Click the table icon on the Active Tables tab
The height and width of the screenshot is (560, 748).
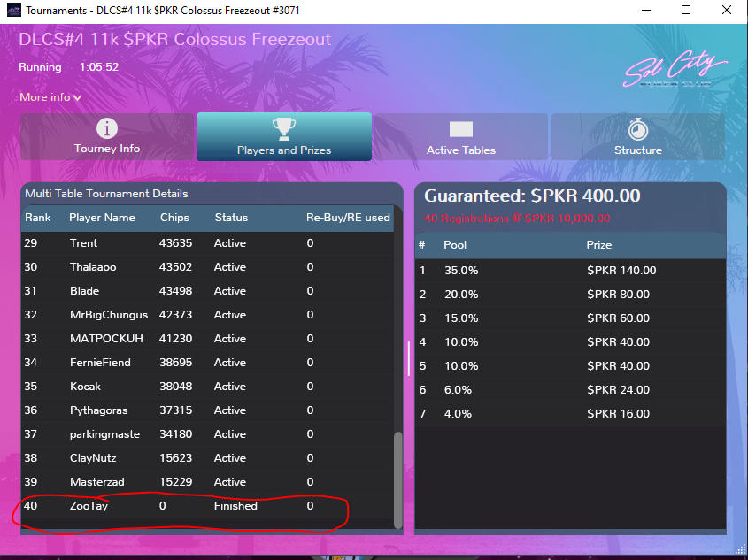point(460,129)
